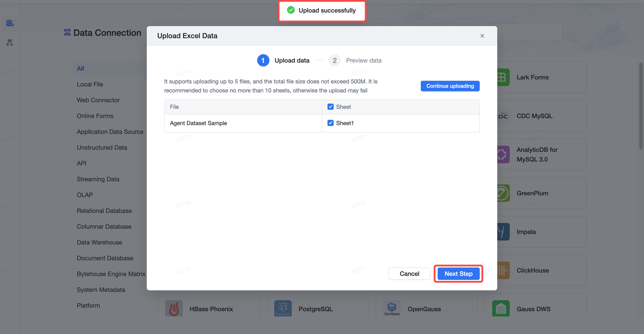Close the Upload Excel Data dialog
The width and height of the screenshot is (644, 334).
click(x=482, y=36)
